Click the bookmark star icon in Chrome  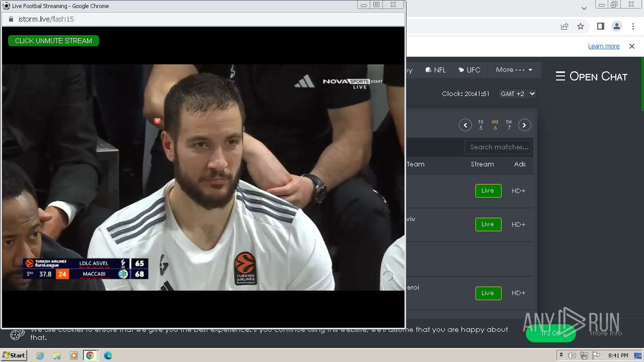point(581,26)
